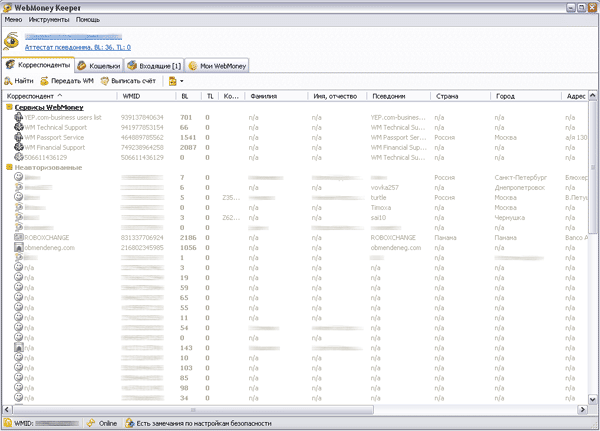Open the dropdown arrow beside folder icon
The height and width of the screenshot is (431, 600).
pyautogui.click(x=181, y=81)
